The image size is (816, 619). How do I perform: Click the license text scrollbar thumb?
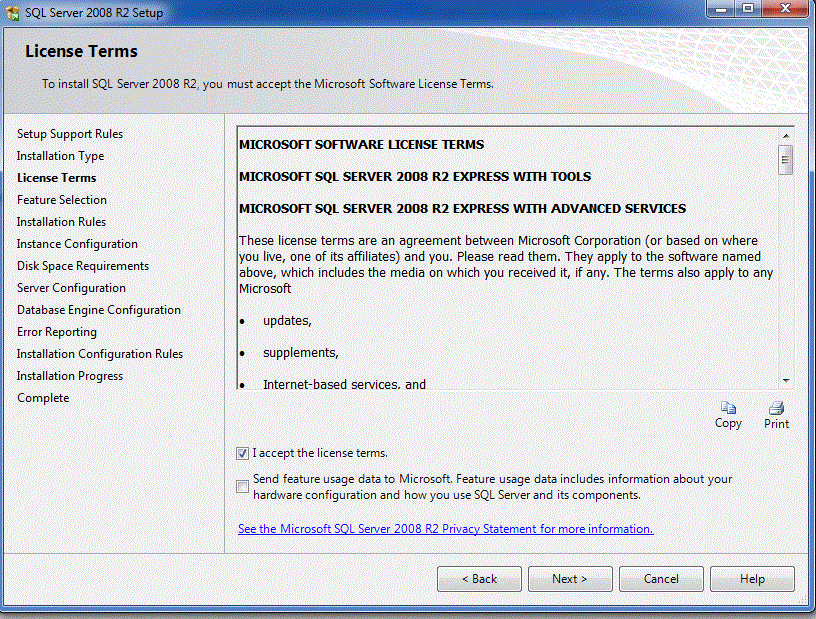pyautogui.click(x=786, y=160)
